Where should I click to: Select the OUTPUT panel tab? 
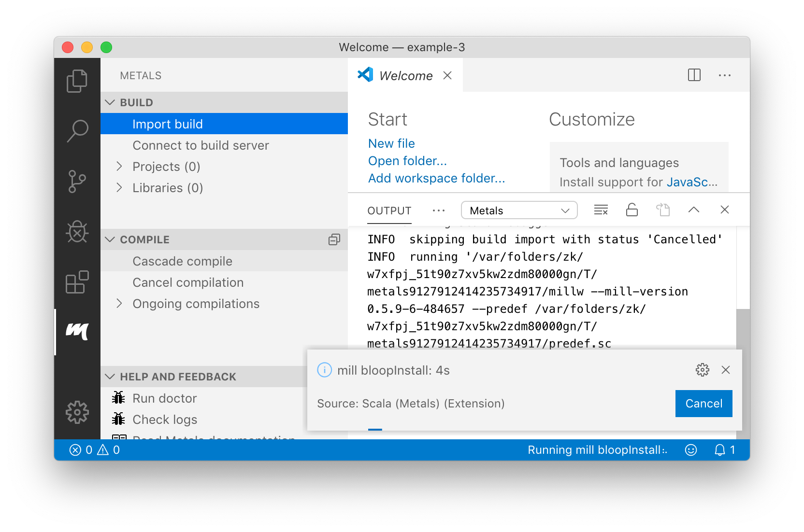click(389, 210)
